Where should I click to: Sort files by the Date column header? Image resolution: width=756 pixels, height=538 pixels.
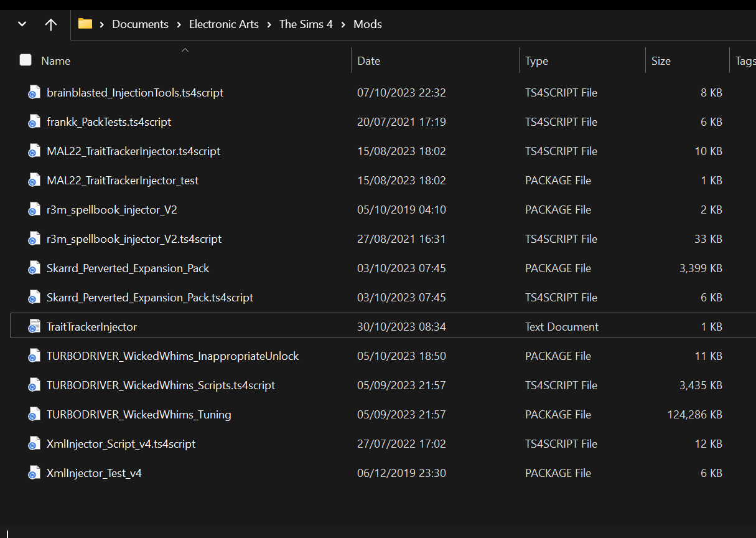click(369, 61)
